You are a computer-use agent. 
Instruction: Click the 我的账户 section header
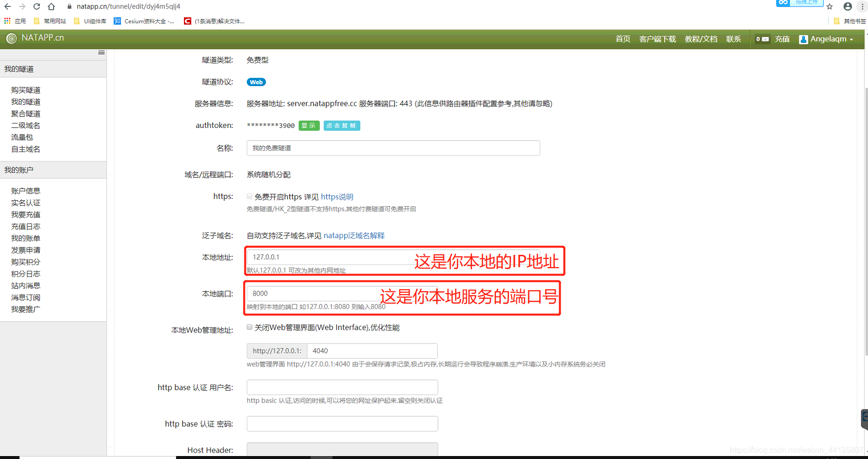pos(53,170)
